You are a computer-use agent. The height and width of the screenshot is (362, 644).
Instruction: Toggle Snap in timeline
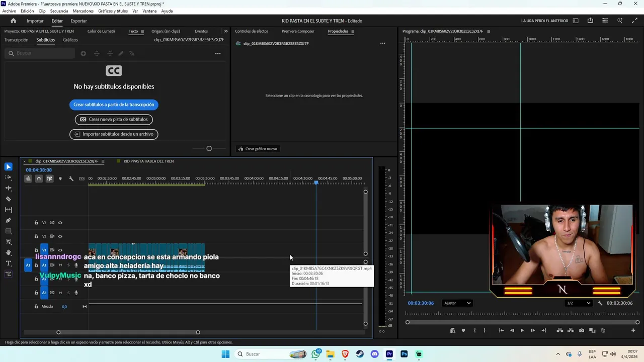[39, 178]
